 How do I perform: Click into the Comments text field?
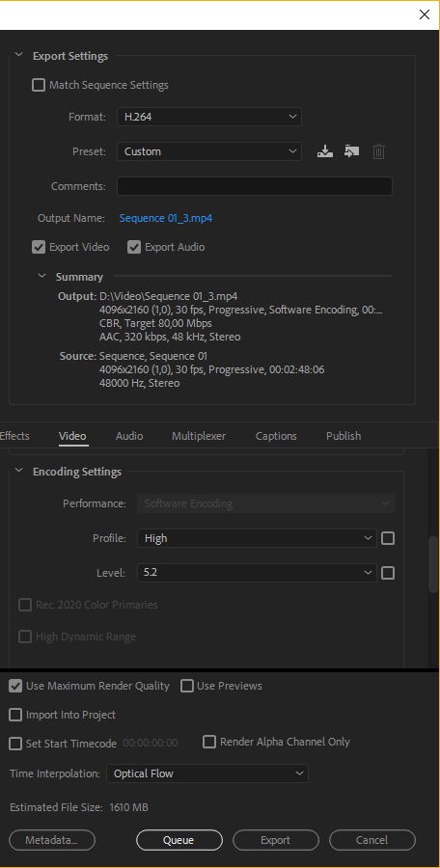click(255, 186)
